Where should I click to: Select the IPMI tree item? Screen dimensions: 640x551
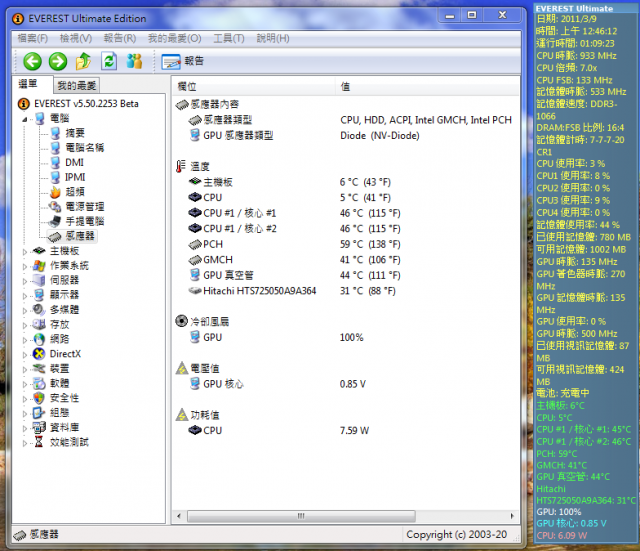pyautogui.click(x=75, y=177)
